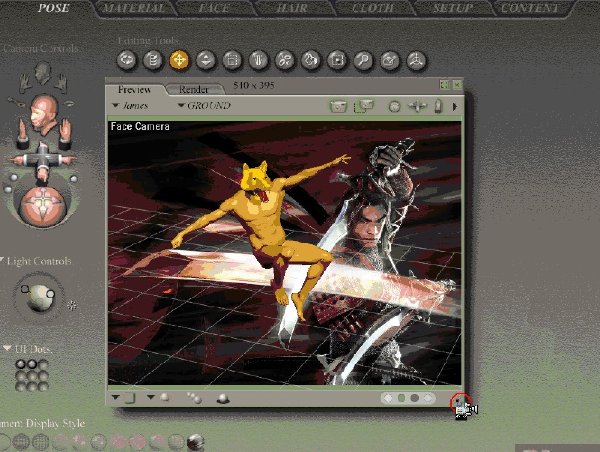Collapse the Light Controls panel triangle

(2, 261)
